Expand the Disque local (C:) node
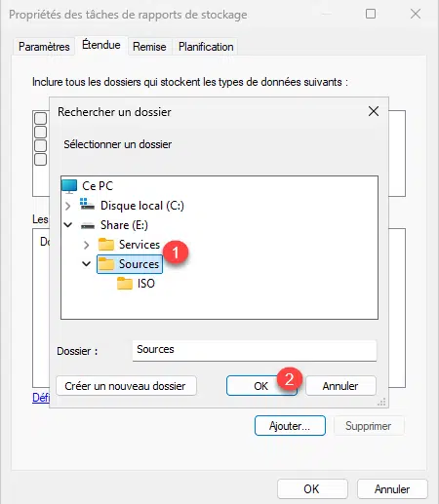This screenshot has width=439, height=504. [67, 206]
